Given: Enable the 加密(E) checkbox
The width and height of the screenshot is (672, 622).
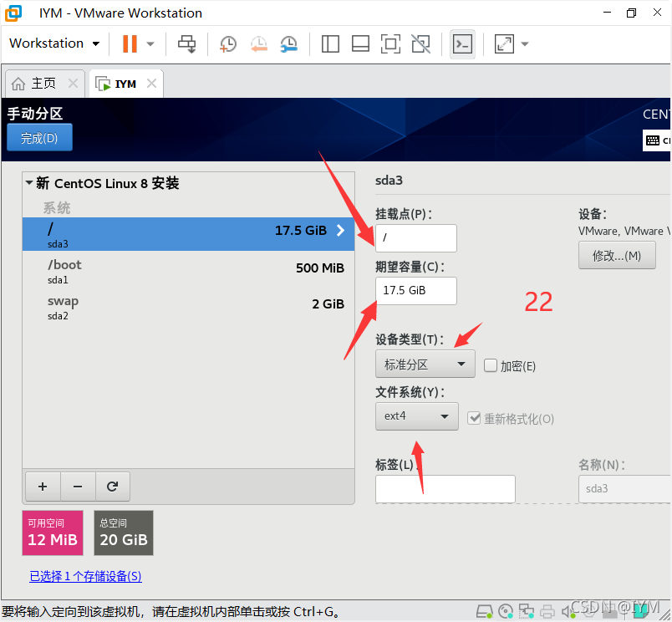Looking at the screenshot, I should (x=491, y=365).
